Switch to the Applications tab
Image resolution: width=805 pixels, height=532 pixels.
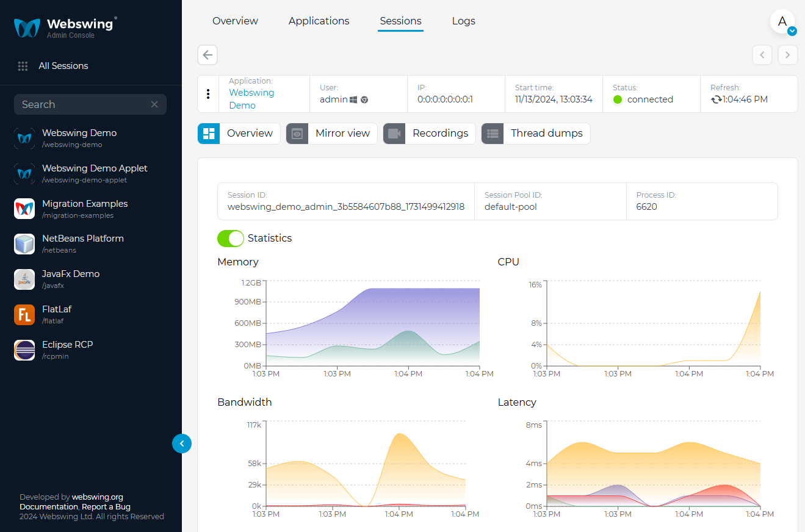click(319, 21)
